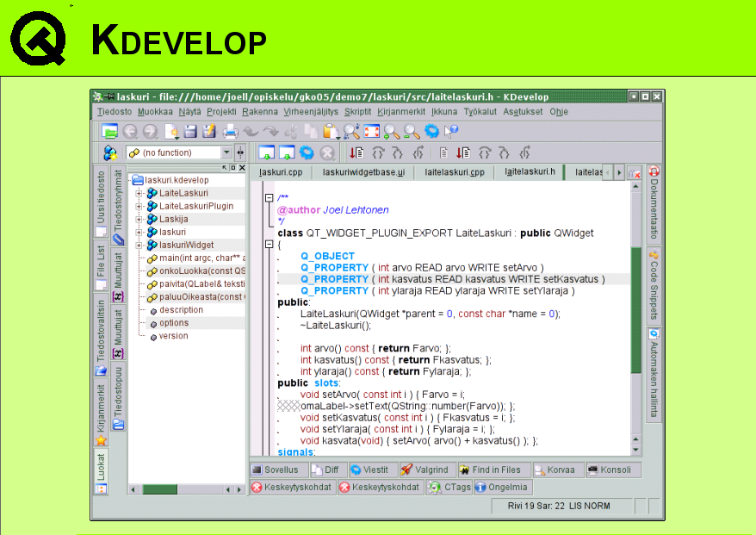This screenshot has height=535, width=756.
Task: Click the grey stop icon
Action: (x=327, y=153)
